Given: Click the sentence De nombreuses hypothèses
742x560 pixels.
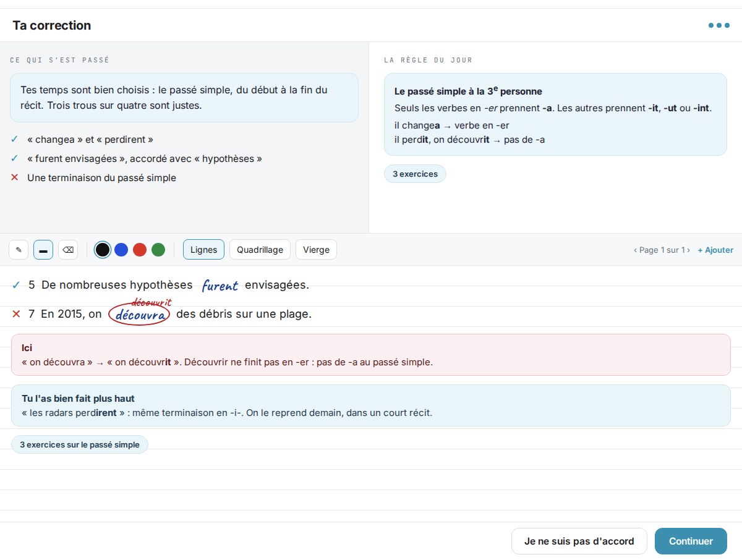Looking at the screenshot, I should click(x=117, y=285).
